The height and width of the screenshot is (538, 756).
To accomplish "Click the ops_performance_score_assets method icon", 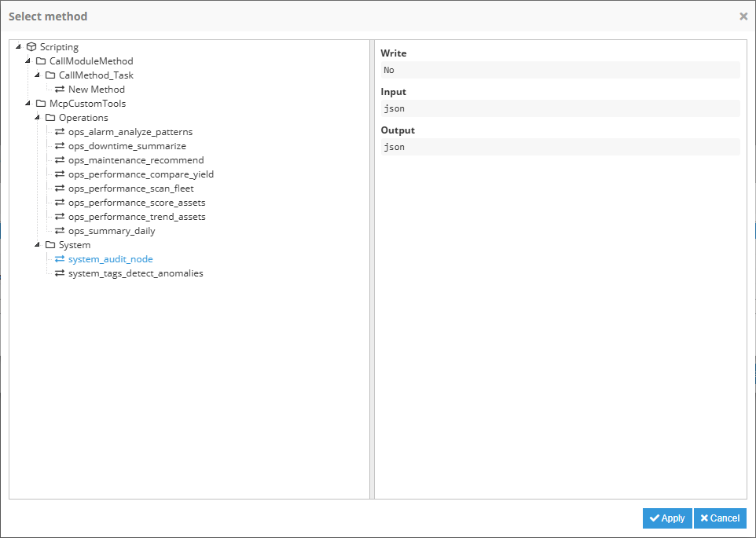I will [60, 203].
